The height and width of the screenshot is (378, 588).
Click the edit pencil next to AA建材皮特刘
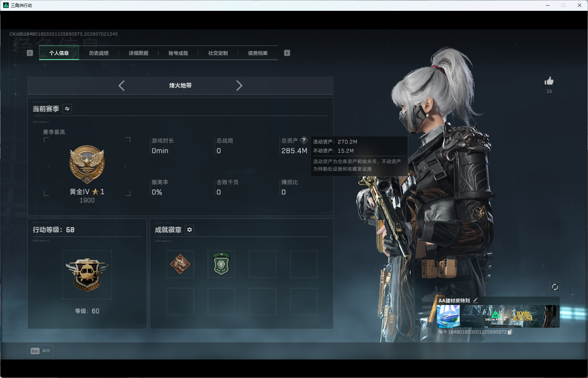[x=475, y=300]
